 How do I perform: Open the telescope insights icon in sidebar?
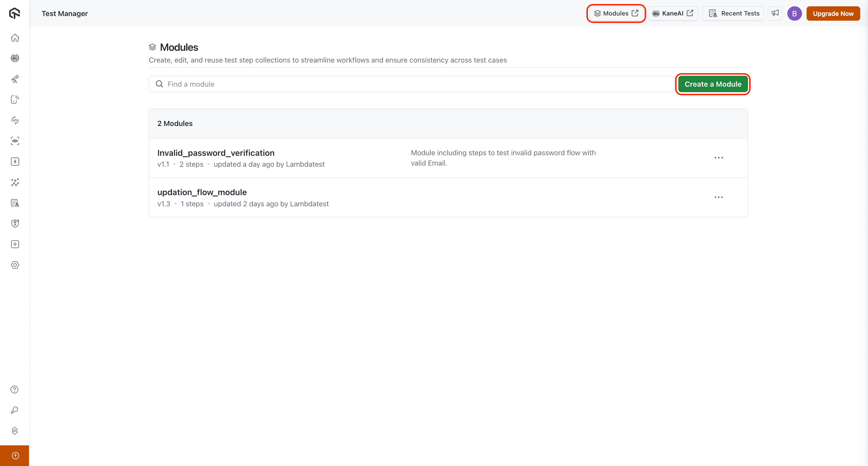(x=15, y=79)
